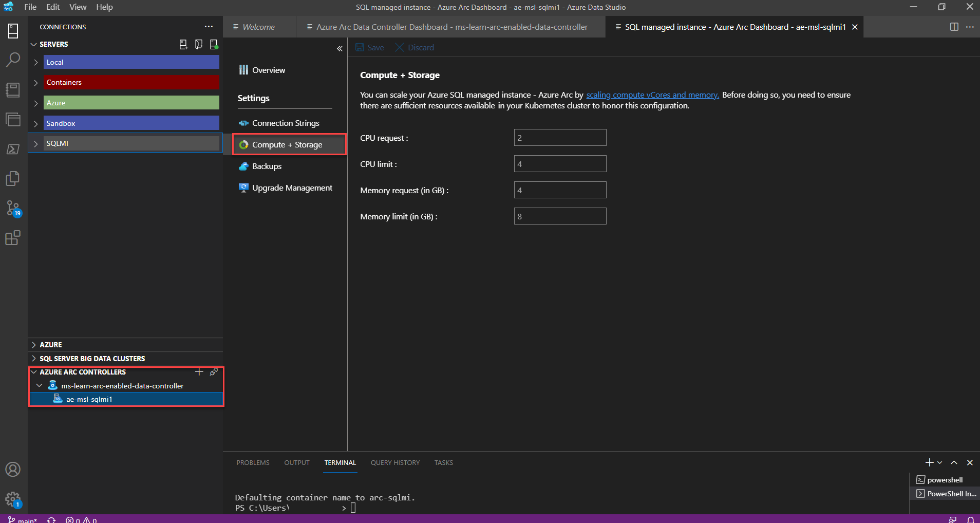Select the ae-msl-sqlmi1 instance
Screen dimensions: 980x523
click(126, 399)
